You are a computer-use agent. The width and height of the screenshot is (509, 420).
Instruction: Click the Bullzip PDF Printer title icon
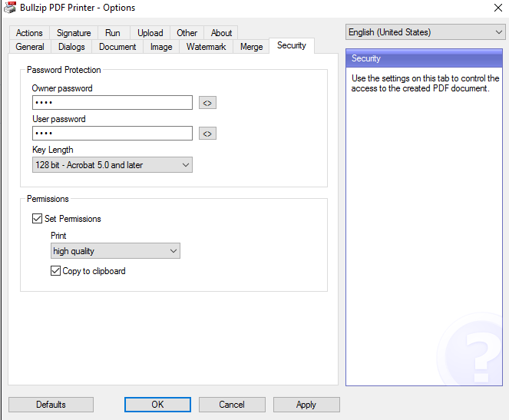click(x=10, y=7)
